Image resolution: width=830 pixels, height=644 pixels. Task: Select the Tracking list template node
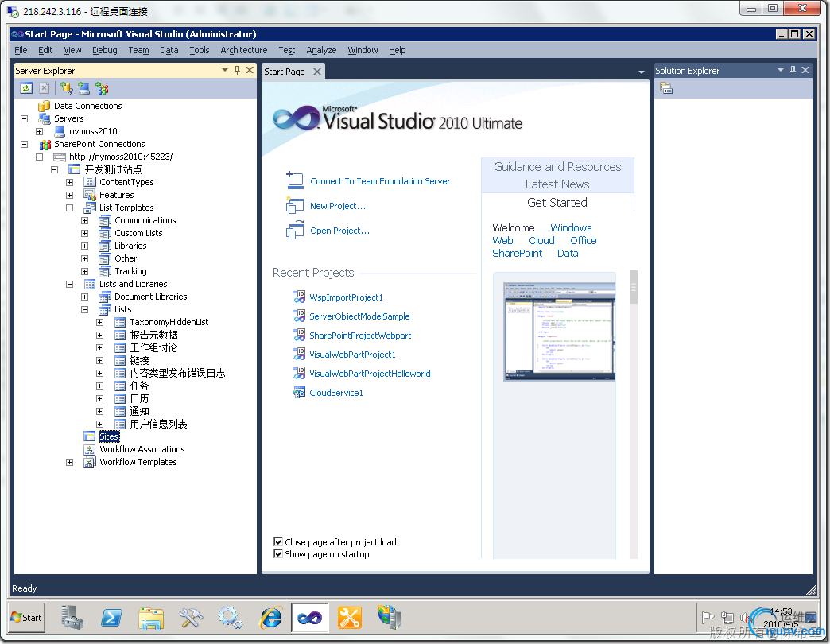[130, 271]
